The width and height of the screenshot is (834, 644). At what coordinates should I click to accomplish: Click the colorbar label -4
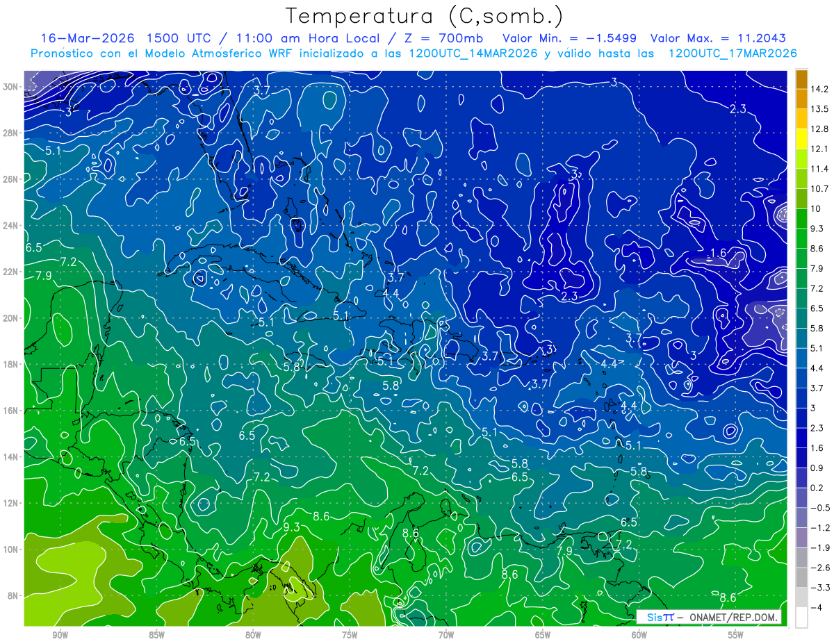(817, 607)
